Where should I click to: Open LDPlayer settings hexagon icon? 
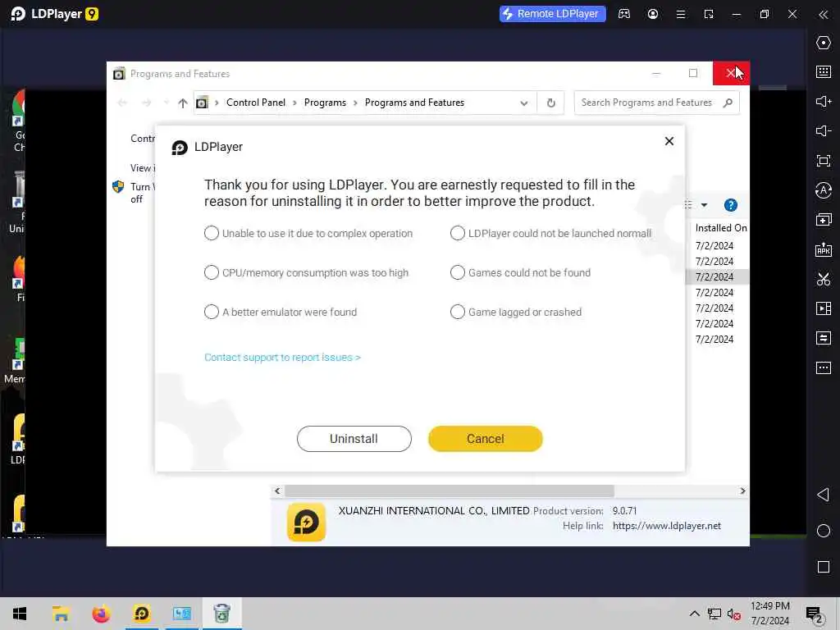824,43
